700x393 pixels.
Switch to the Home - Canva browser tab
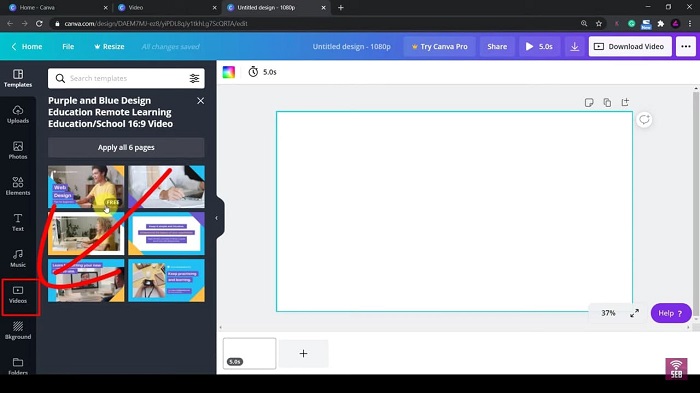point(58,8)
